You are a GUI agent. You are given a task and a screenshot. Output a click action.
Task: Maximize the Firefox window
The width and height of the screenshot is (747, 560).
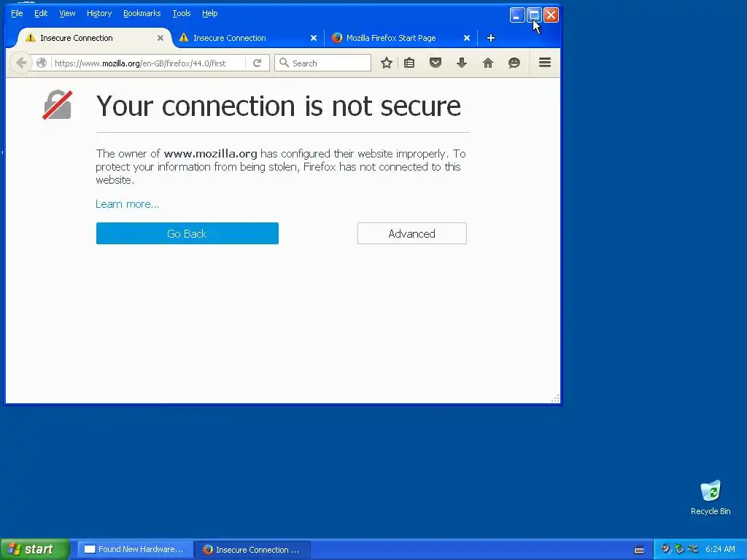tap(534, 15)
